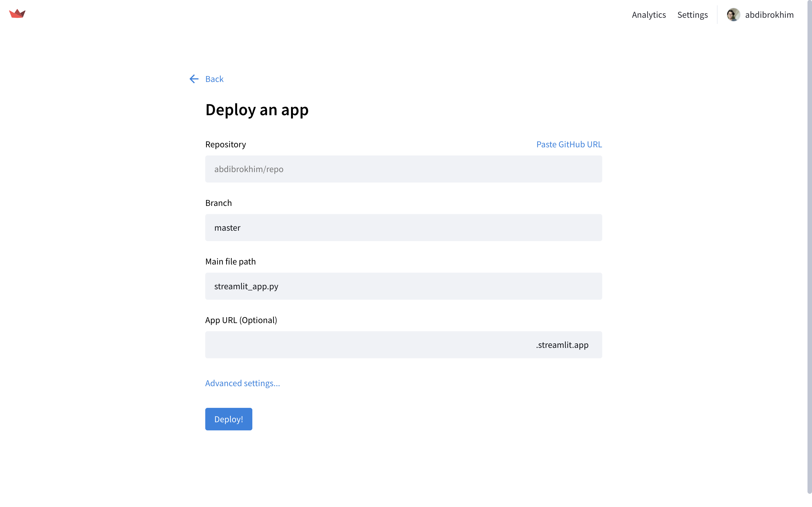Click the .streamlit.app domain suffix
The height and width of the screenshot is (507, 812).
click(562, 345)
